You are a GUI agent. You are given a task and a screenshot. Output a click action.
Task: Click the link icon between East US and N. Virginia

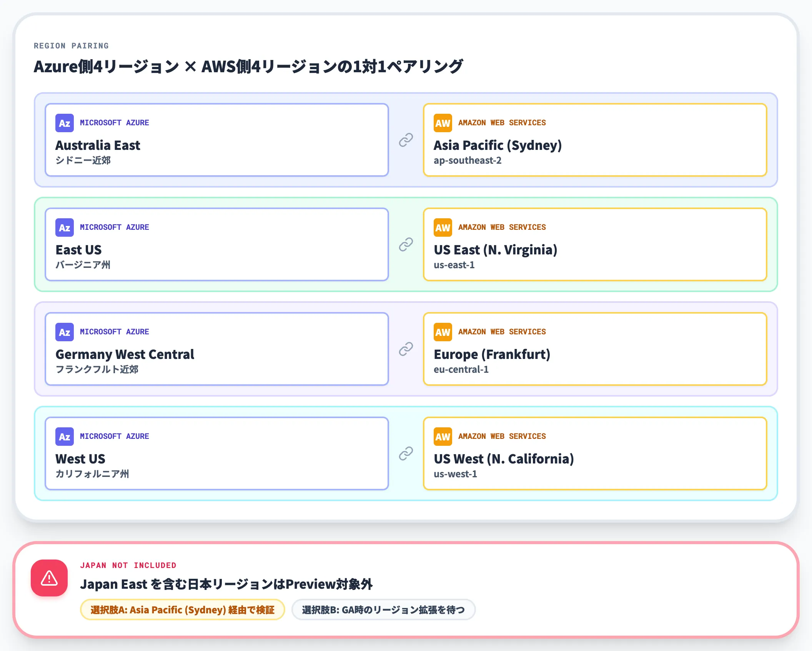tap(406, 244)
